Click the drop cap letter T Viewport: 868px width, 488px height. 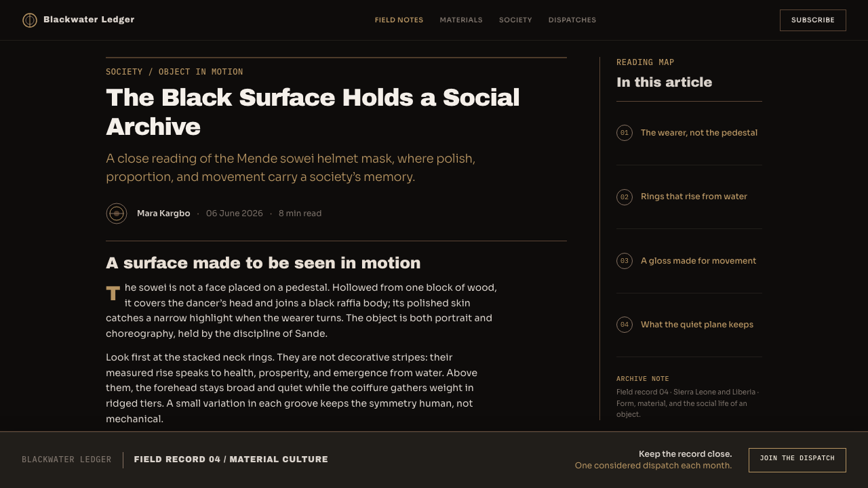pyautogui.click(x=113, y=294)
